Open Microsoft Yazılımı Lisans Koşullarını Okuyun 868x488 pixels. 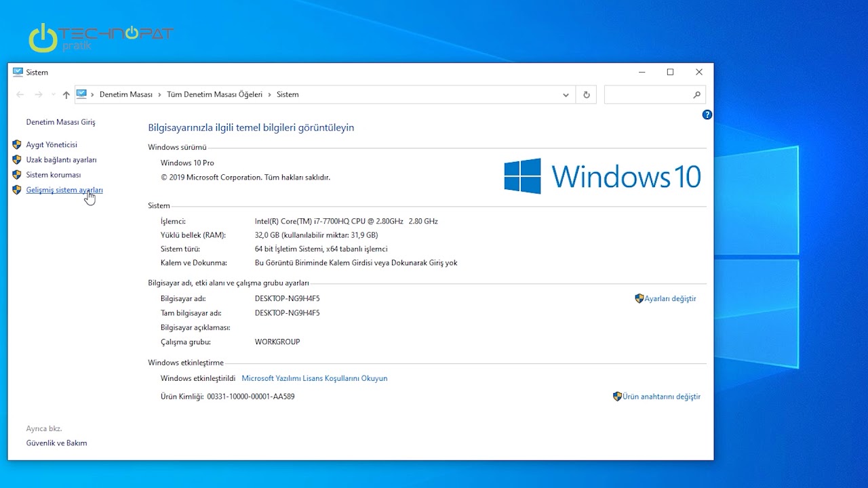point(315,378)
